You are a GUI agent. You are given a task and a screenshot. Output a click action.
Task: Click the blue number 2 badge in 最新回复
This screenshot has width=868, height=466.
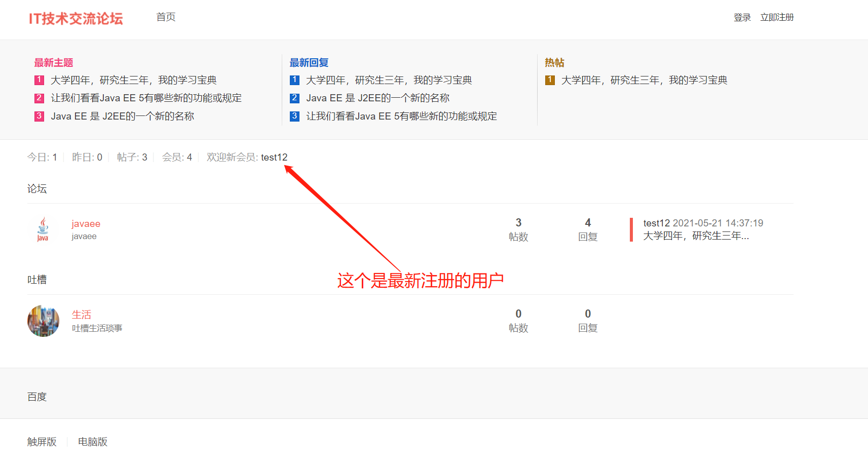pyautogui.click(x=294, y=98)
